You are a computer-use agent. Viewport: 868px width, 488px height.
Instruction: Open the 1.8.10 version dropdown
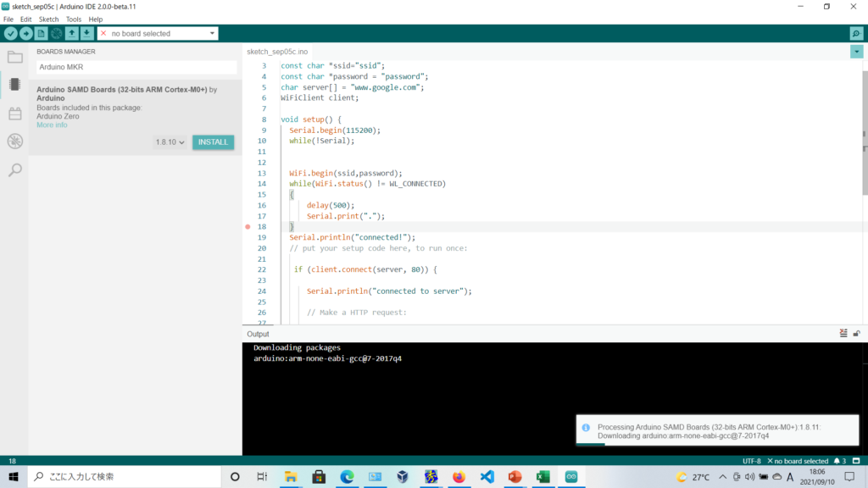point(170,142)
